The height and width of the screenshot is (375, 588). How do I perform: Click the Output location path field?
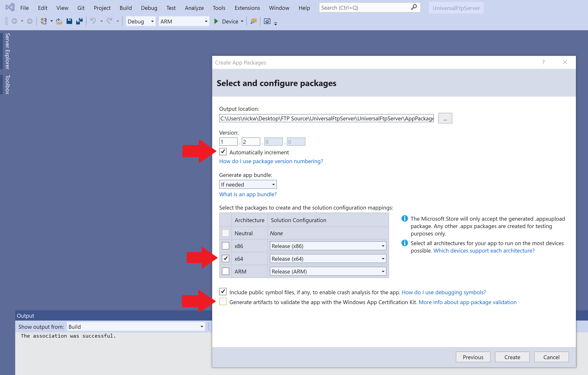326,119
